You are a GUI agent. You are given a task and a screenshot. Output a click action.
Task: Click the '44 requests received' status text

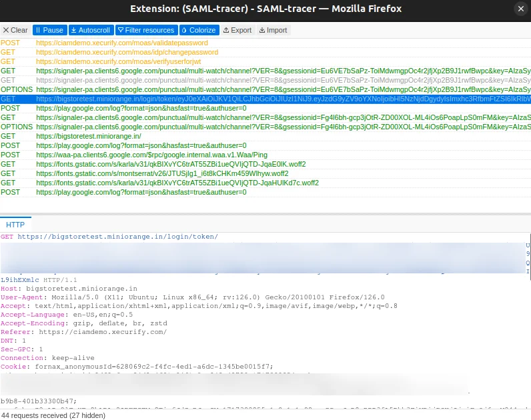53,415
